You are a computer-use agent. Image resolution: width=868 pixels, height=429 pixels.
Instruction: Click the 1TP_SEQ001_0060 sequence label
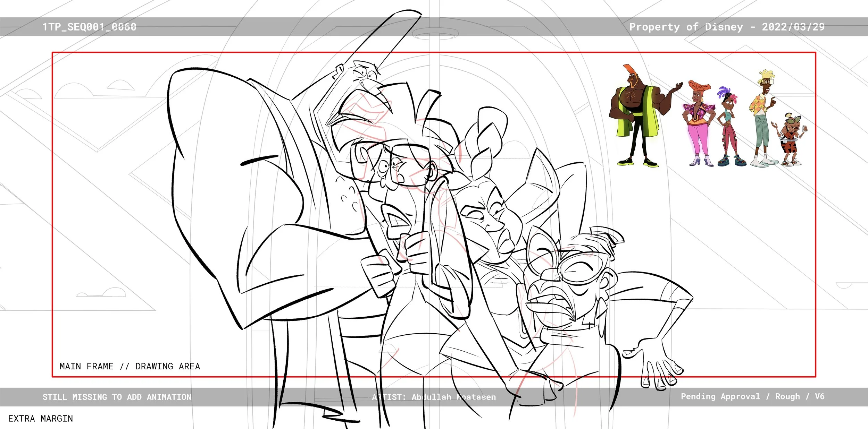click(x=89, y=27)
